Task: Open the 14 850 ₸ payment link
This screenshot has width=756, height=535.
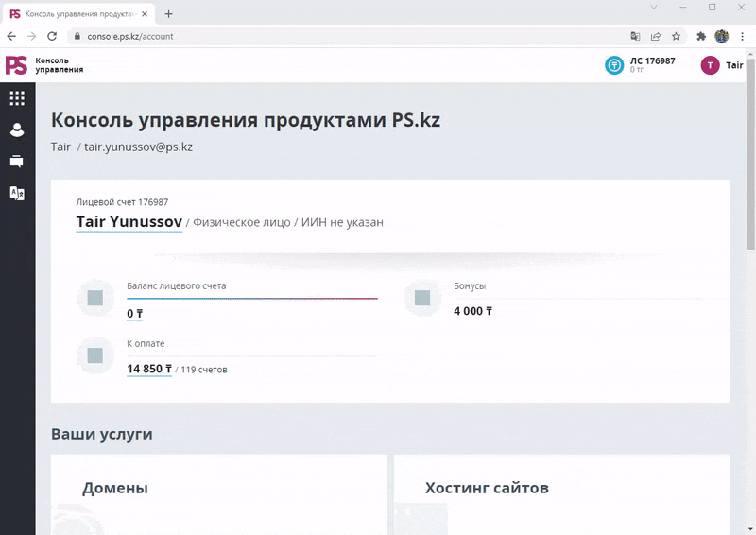Action: tap(149, 369)
